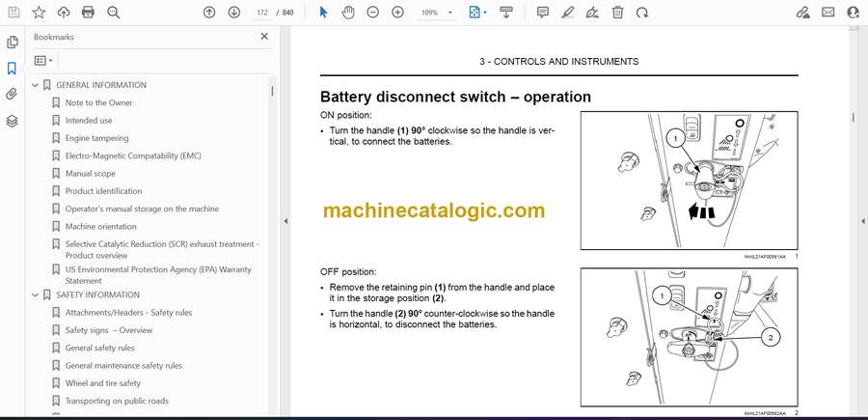Screen dimensions: 868x420
Task: Select the GENERAL INFORMATION bookmark
Action: click(101, 85)
